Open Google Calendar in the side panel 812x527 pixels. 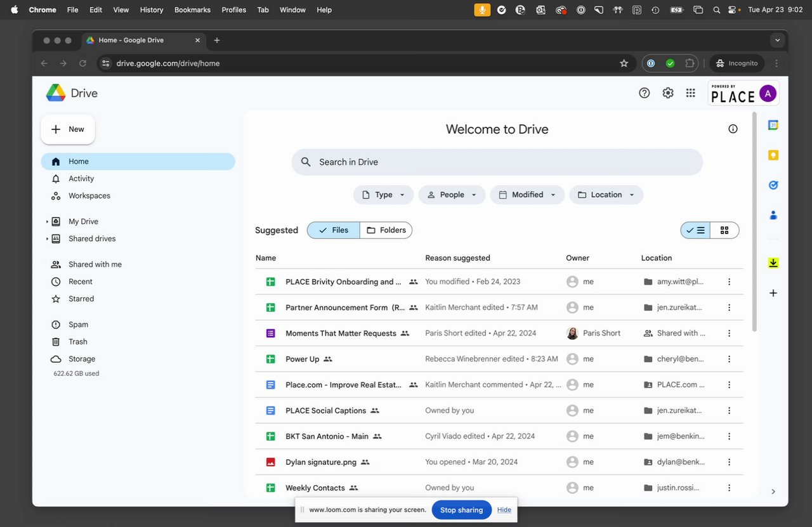pyautogui.click(x=773, y=125)
